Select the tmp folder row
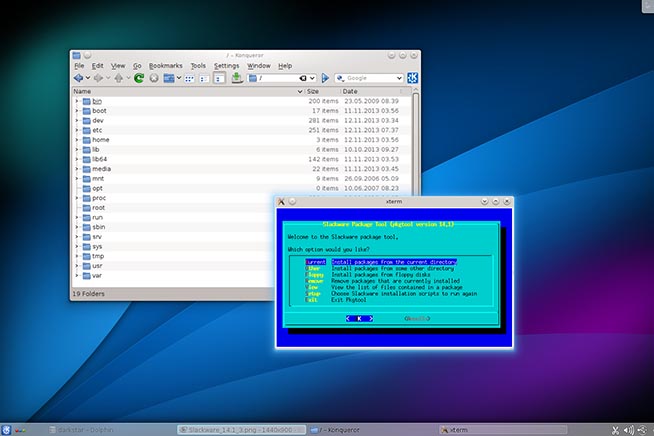This screenshot has height=436, width=654. pos(173,257)
